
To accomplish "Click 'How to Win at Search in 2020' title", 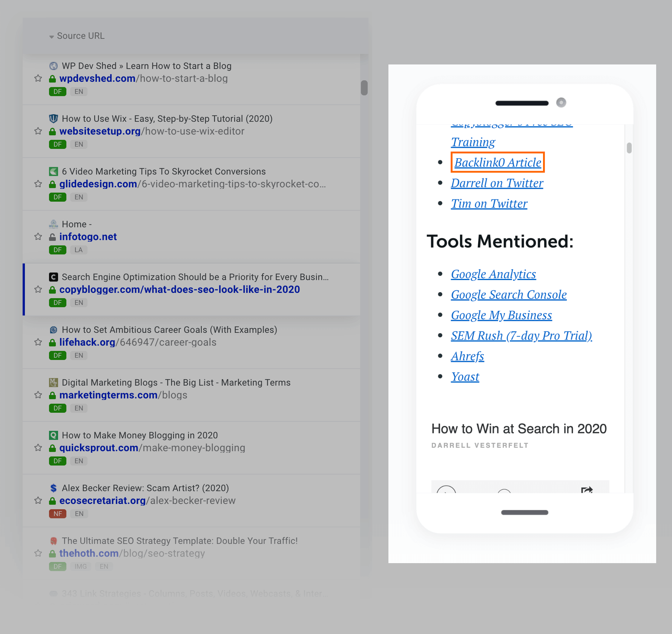I will pyautogui.click(x=519, y=429).
